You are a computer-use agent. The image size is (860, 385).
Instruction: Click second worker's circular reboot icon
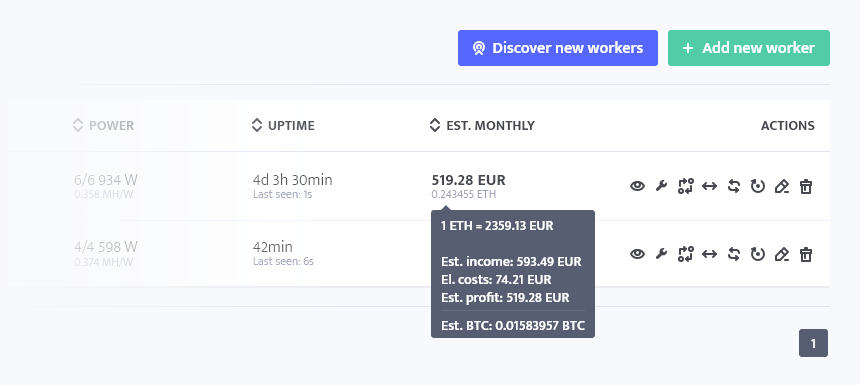point(757,254)
